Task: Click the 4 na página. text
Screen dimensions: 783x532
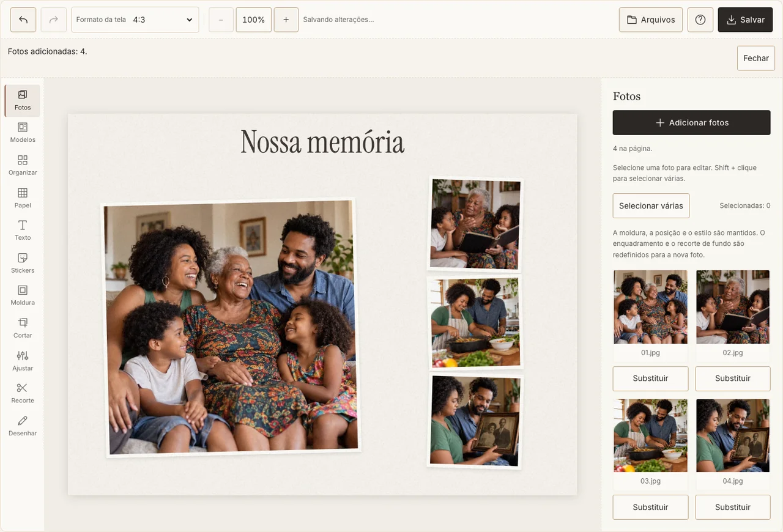Action: click(633, 149)
